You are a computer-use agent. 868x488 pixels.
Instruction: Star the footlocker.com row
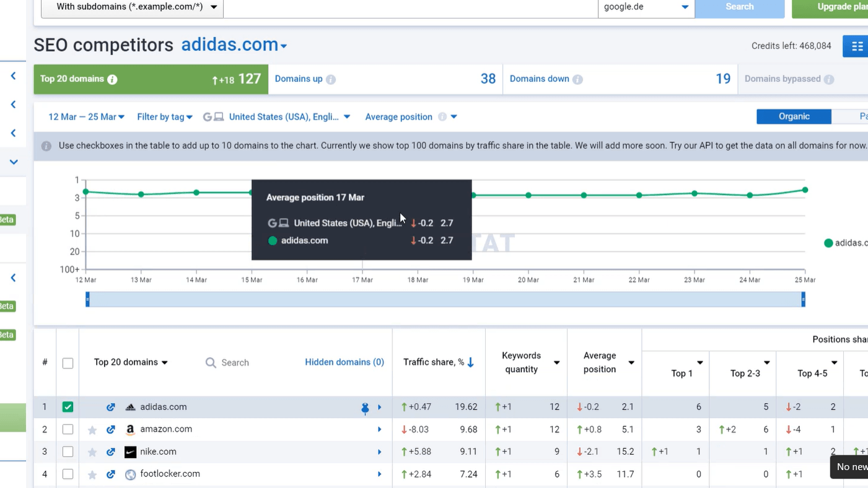(92, 474)
